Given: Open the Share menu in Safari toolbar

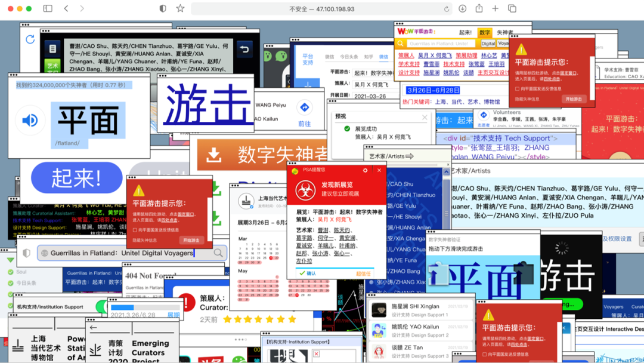Looking at the screenshot, I should tap(479, 9).
